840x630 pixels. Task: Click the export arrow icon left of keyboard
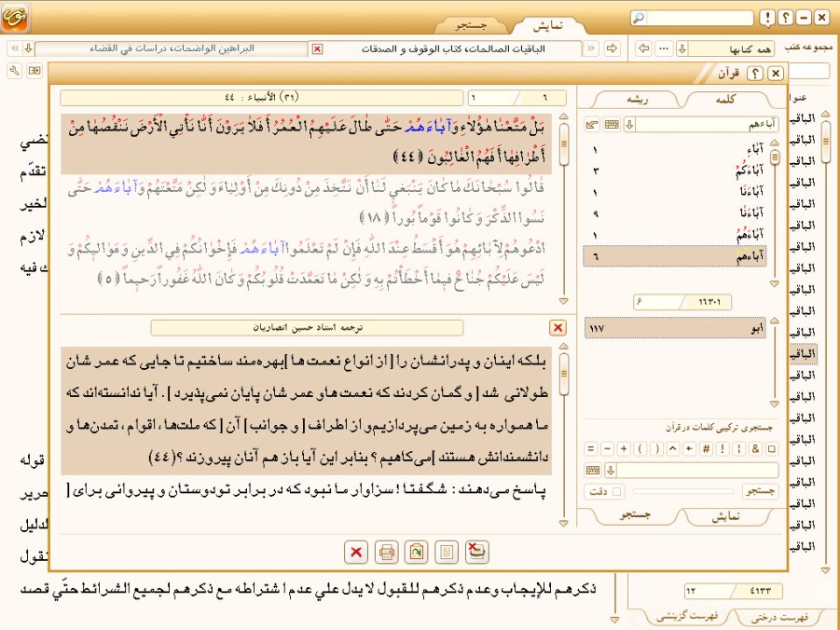coord(592,124)
